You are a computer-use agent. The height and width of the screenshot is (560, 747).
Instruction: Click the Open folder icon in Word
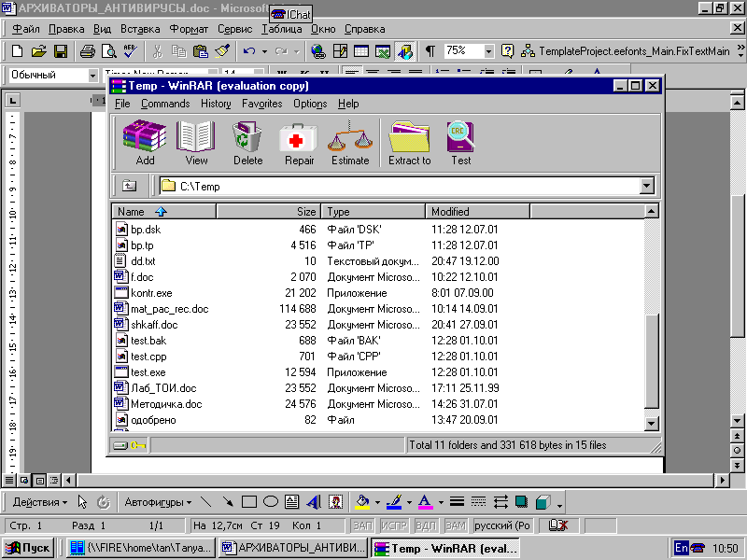[38, 51]
